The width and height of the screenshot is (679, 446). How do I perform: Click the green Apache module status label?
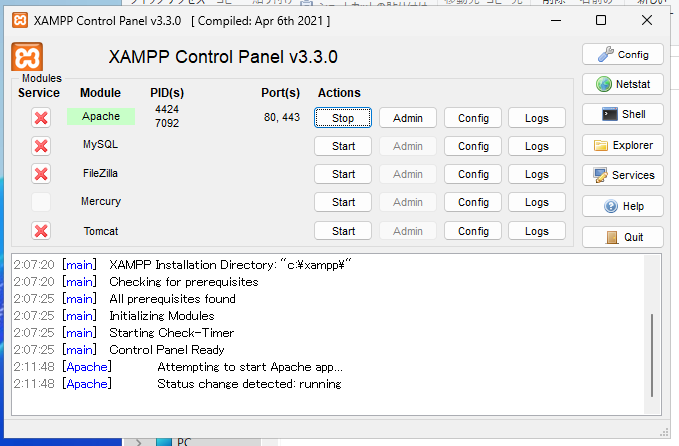pyautogui.click(x=101, y=117)
